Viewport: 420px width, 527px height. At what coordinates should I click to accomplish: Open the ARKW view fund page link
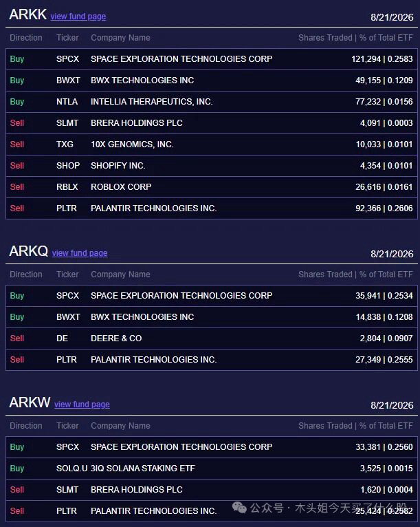point(82,405)
